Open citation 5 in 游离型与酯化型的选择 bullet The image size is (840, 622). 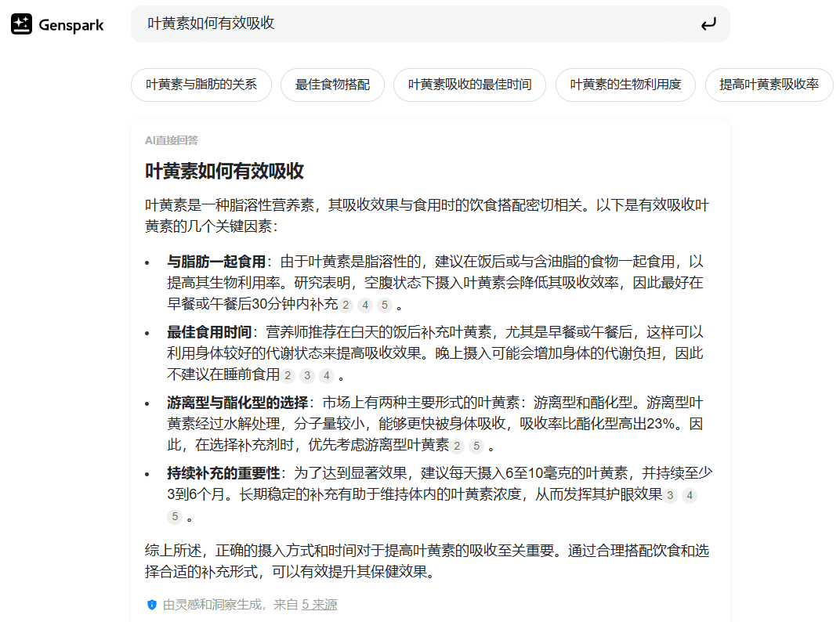point(476,446)
